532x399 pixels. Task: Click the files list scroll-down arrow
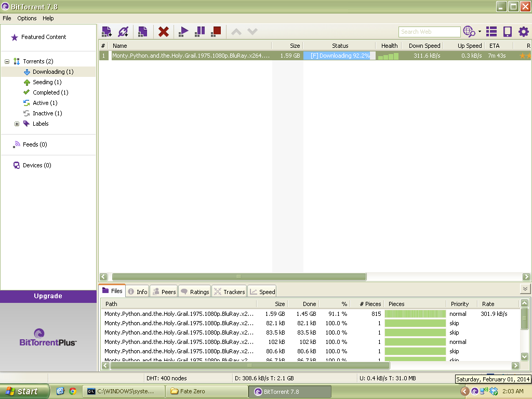tap(525, 356)
